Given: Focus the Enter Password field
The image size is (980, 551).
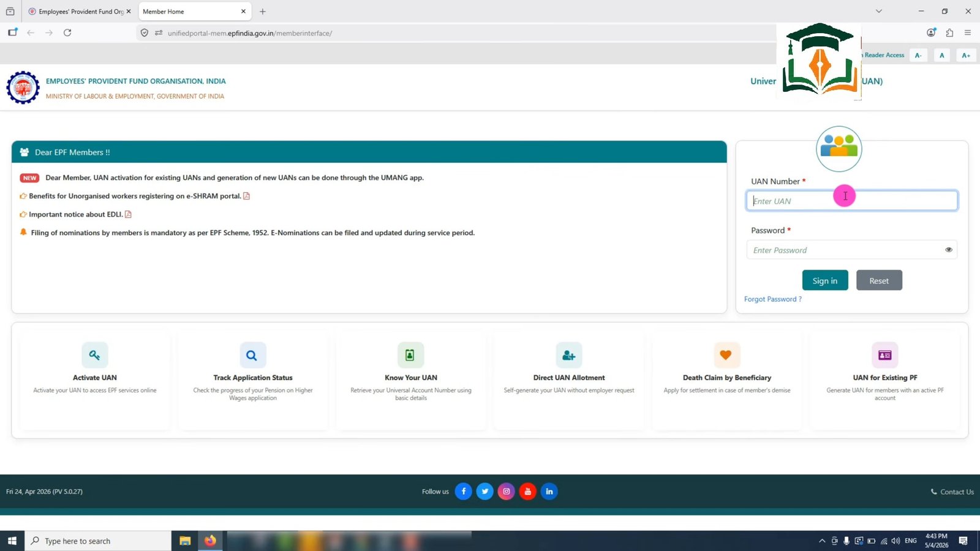Looking at the screenshot, I should pos(852,250).
